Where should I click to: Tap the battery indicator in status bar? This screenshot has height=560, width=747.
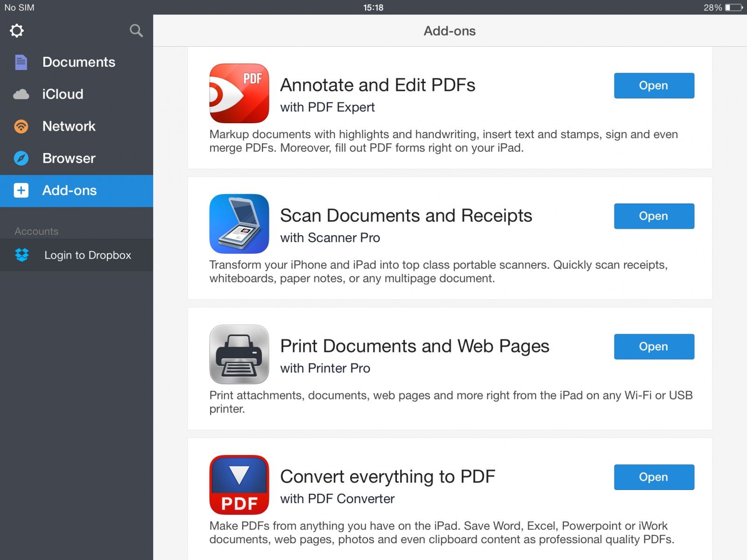click(x=733, y=7)
